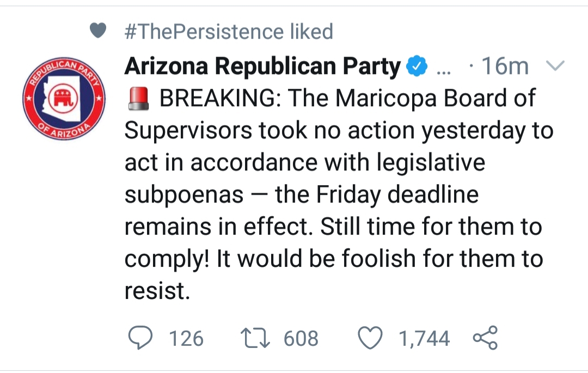Click the filled heart liked indicator
This screenshot has height=373, width=588.
pyautogui.click(x=98, y=30)
